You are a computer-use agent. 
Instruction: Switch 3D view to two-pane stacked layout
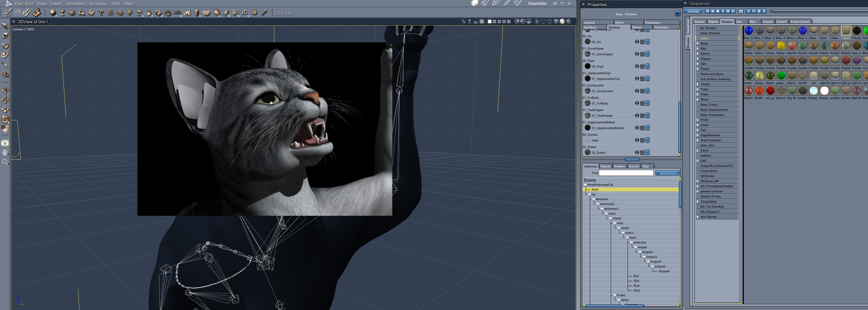point(494,22)
